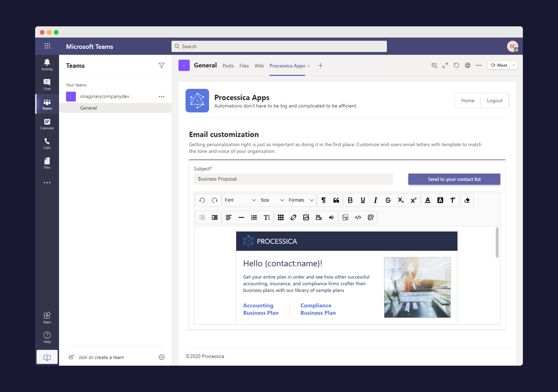Viewport: 558px width, 392px height.
Task: Toggle subscript formatting
Action: [401, 200]
